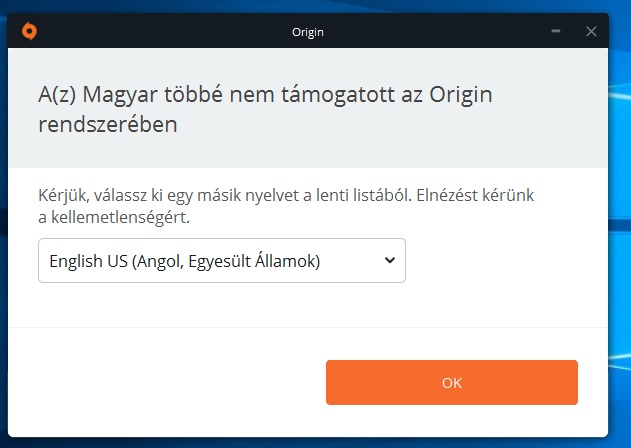Click the word "rendszerében" in the heading
Screen dimensions: 631x448
[111, 126]
